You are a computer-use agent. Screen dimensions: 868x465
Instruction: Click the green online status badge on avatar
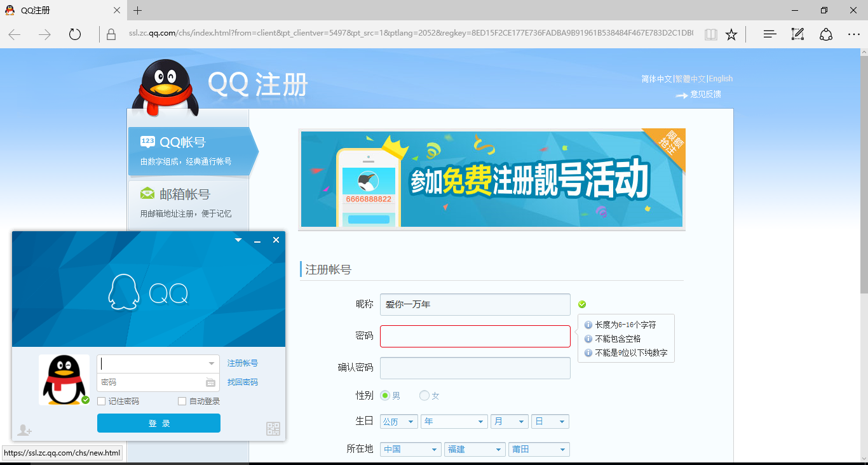click(x=85, y=400)
